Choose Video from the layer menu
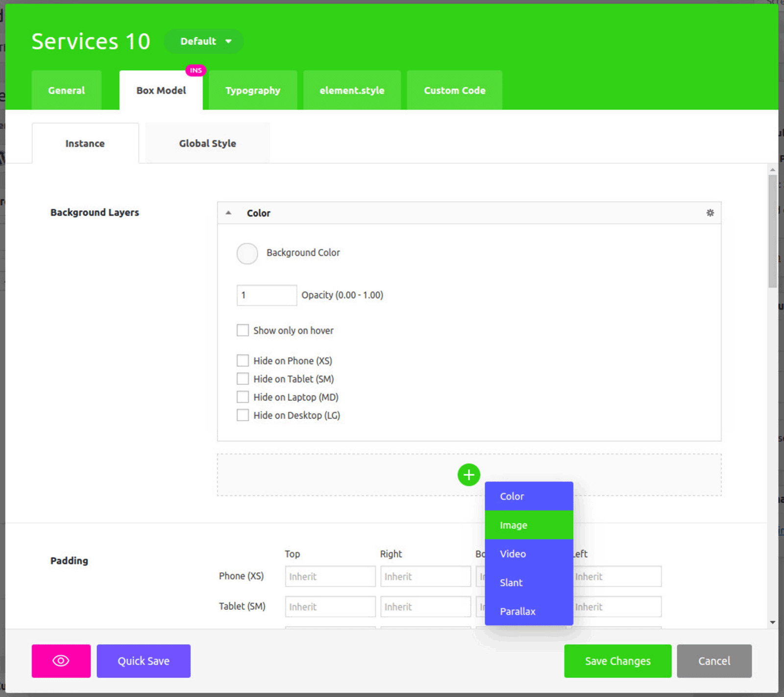Screen dimensions: 784x697 [529, 554]
